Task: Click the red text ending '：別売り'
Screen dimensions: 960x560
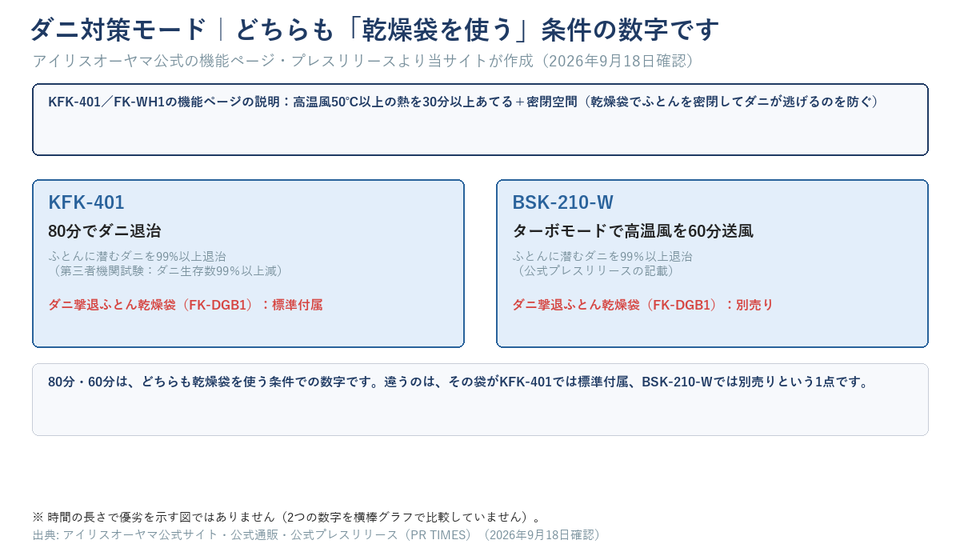Action: [642, 305]
